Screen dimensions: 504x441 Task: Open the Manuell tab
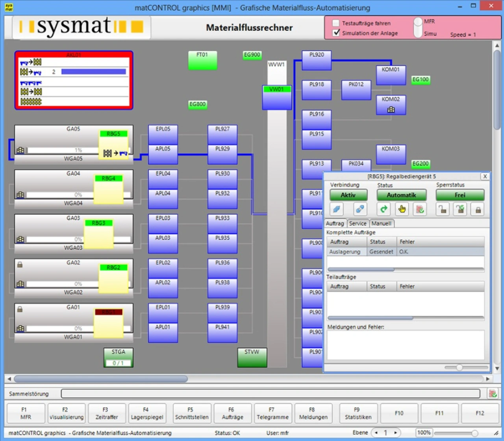pyautogui.click(x=381, y=223)
